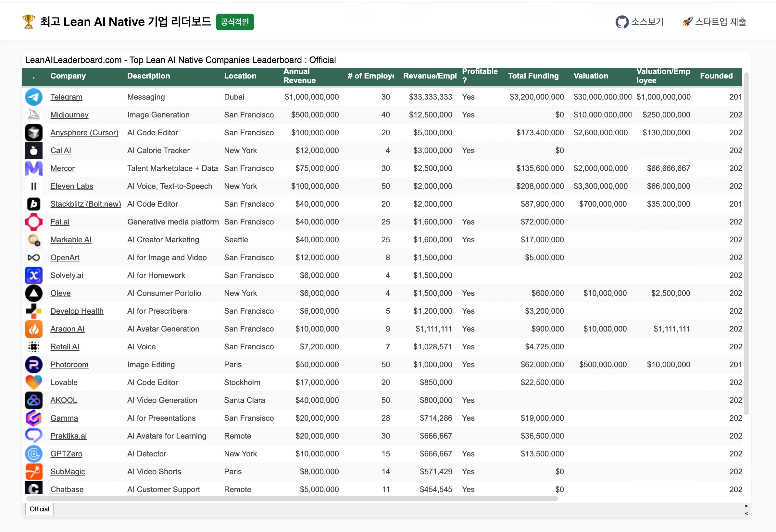Screen dimensions: 776x532
Task: Click the GitHub icon beside 소스보기
Action: pos(622,22)
